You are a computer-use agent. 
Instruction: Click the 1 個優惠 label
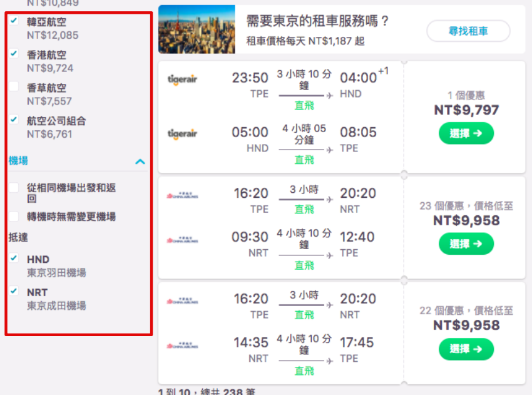tap(466, 95)
